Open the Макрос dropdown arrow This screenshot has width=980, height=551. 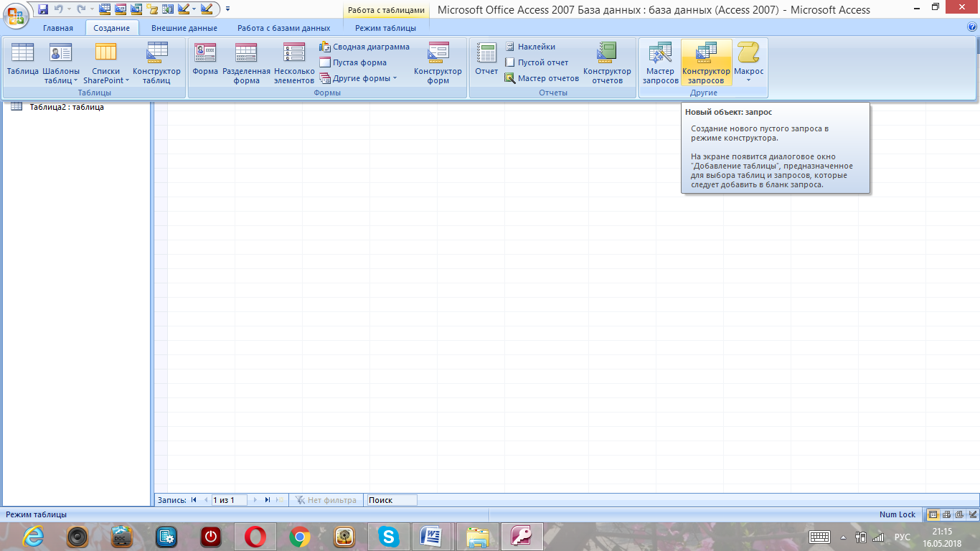click(748, 80)
